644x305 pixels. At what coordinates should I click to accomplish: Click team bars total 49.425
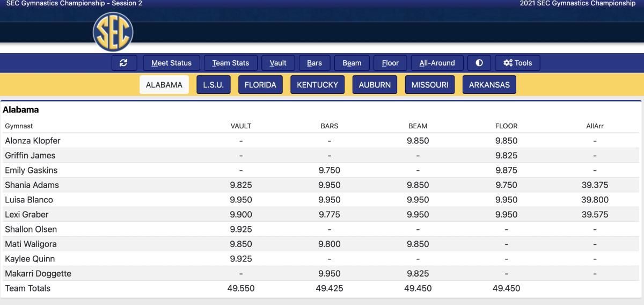click(x=330, y=288)
